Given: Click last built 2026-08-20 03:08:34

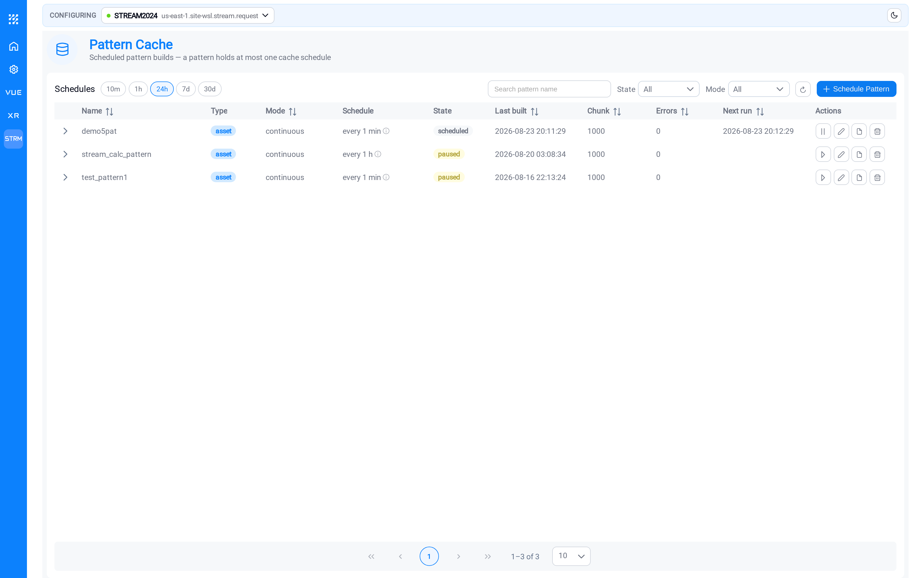Looking at the screenshot, I should [x=530, y=154].
